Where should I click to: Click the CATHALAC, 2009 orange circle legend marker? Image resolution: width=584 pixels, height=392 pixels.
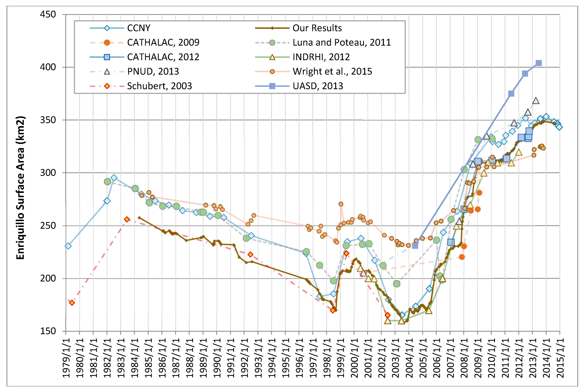[x=107, y=42]
